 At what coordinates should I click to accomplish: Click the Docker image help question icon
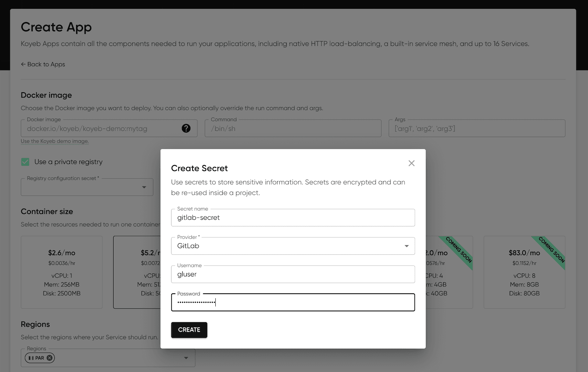tap(186, 128)
